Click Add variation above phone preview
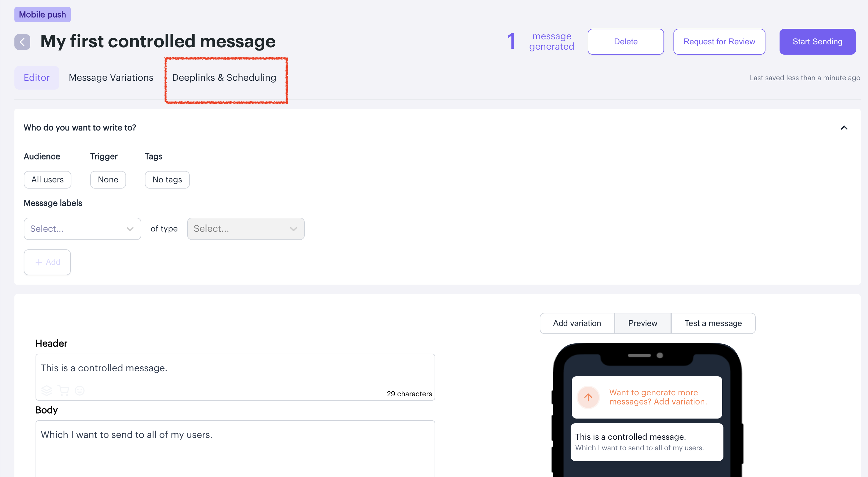 click(577, 323)
